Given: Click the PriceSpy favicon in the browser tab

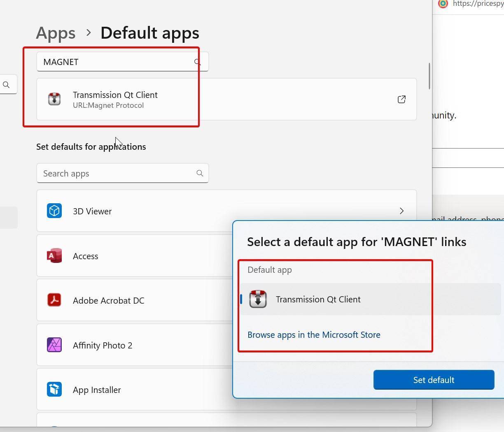Looking at the screenshot, I should (443, 4).
